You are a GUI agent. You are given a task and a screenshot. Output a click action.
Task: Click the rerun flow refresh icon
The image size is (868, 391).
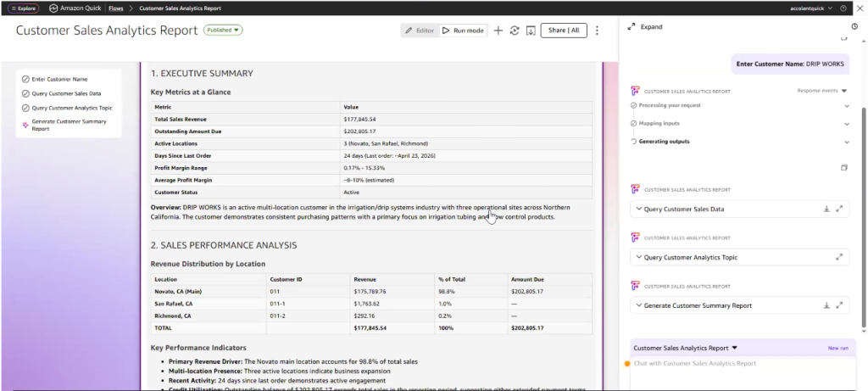pos(515,31)
